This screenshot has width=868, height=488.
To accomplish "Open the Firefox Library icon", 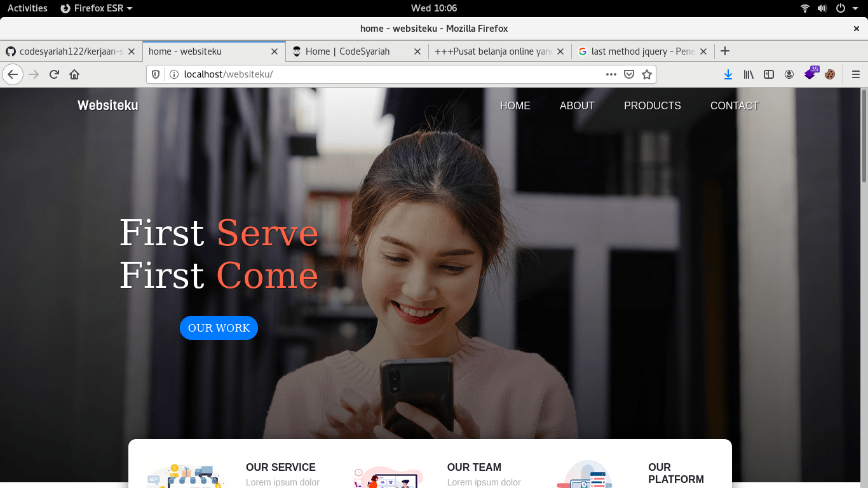I will 748,74.
